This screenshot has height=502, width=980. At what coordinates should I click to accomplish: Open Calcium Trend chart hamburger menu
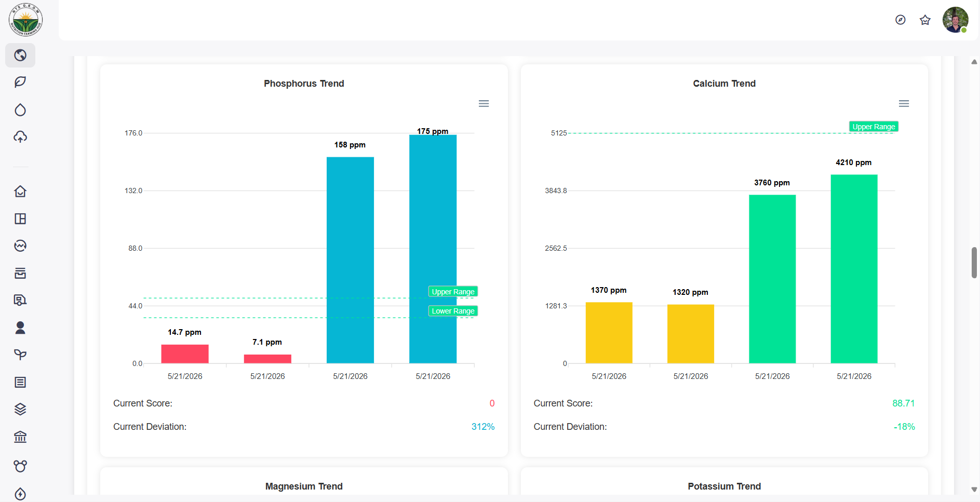click(904, 104)
